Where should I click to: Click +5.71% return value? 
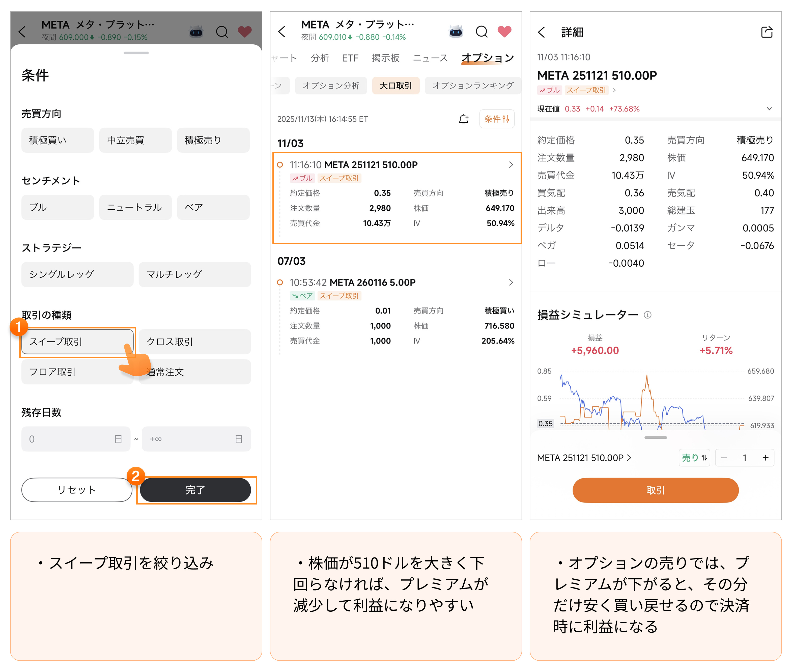click(716, 350)
